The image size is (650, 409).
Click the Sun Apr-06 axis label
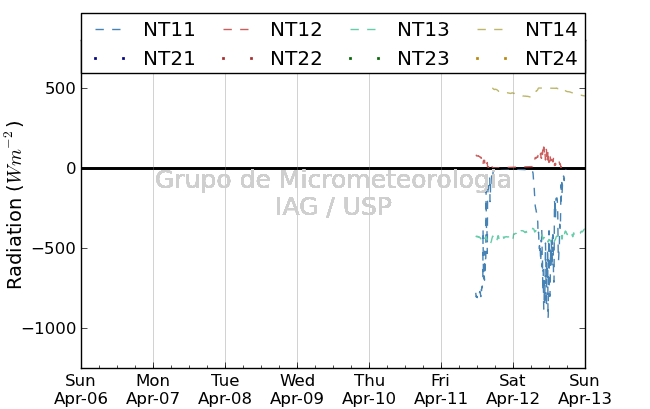pyautogui.click(x=81, y=389)
